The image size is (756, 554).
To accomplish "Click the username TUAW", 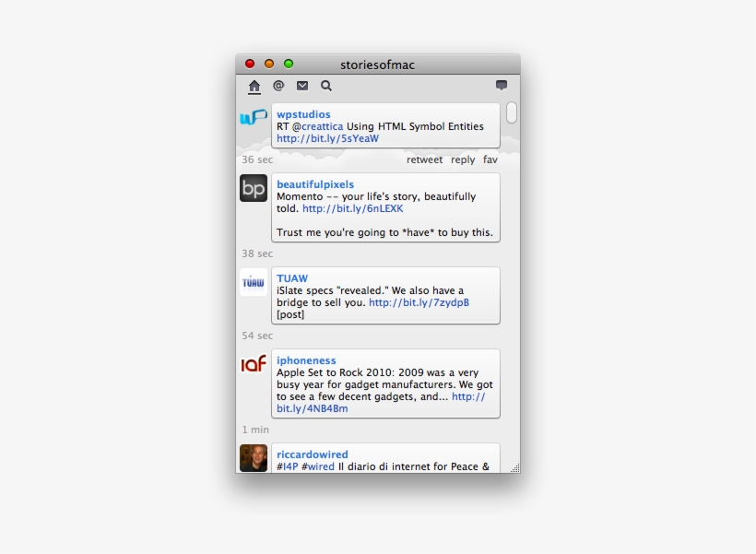I will pyautogui.click(x=292, y=277).
